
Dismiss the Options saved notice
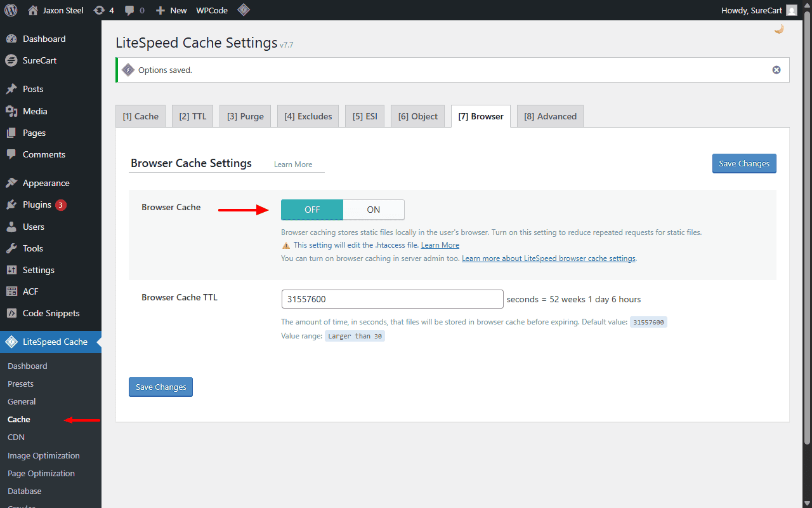776,70
